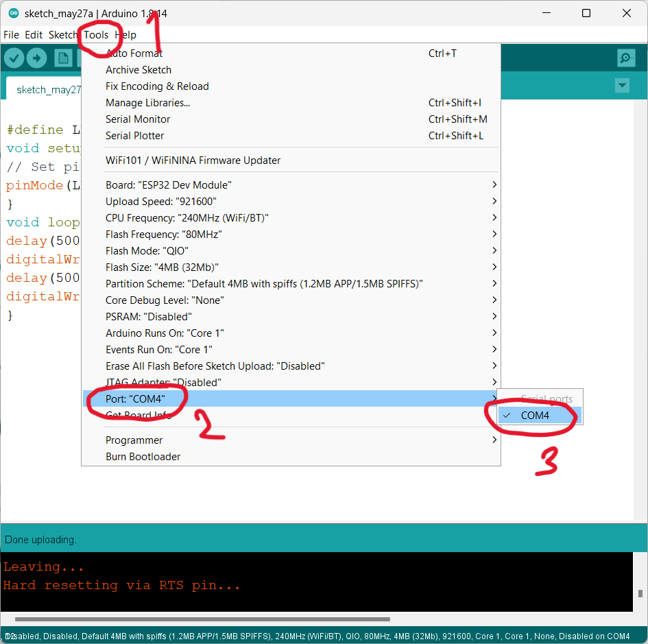Viewport: 648px width, 644px height.
Task: Select checked COM4 serial port
Action: [540, 416]
